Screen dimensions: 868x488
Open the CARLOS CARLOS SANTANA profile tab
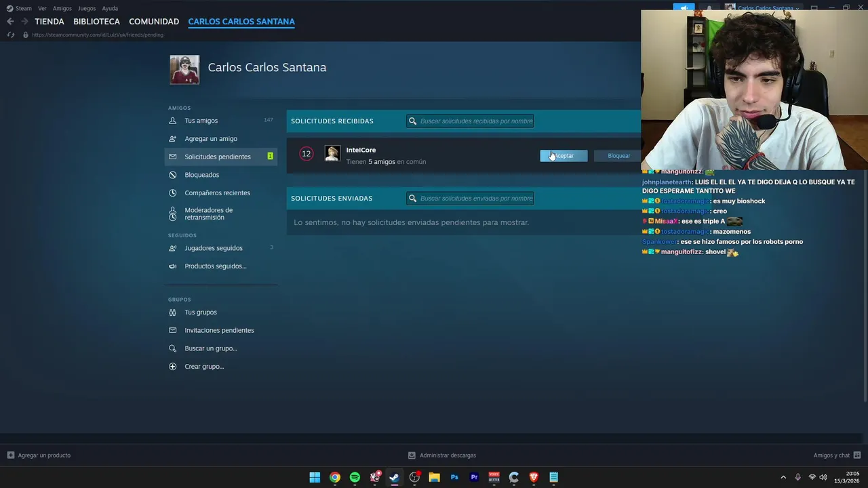[x=241, y=22]
